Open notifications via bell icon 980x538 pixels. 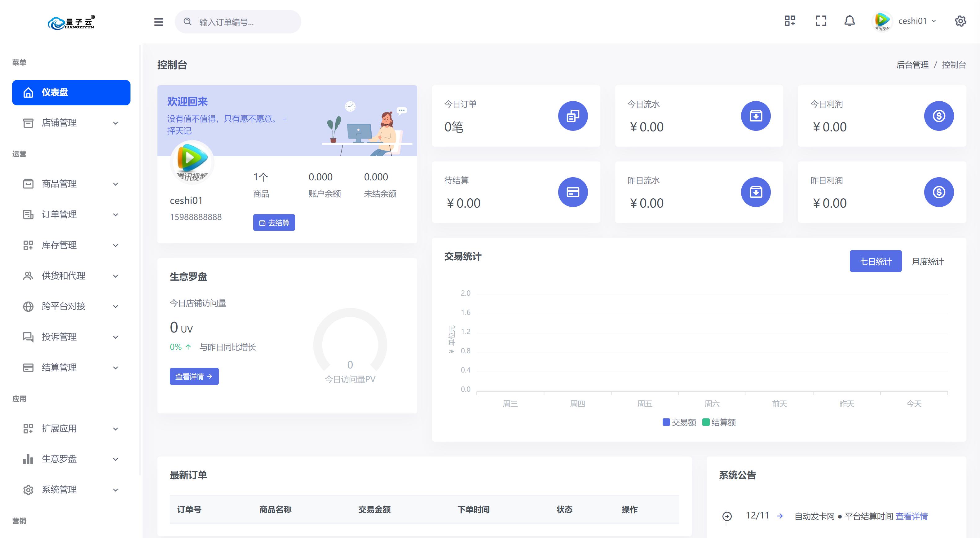850,21
